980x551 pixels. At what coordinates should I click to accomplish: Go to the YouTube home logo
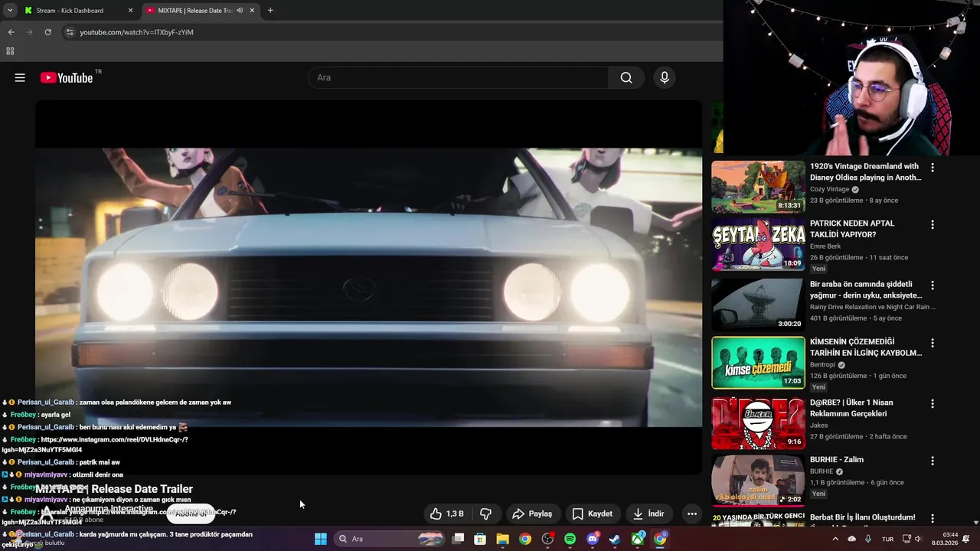click(67, 77)
